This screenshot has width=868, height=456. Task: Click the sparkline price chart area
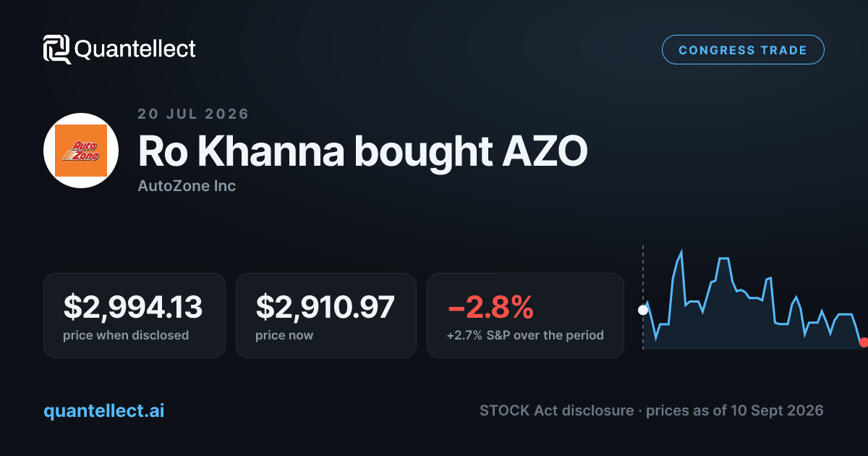tap(753, 298)
